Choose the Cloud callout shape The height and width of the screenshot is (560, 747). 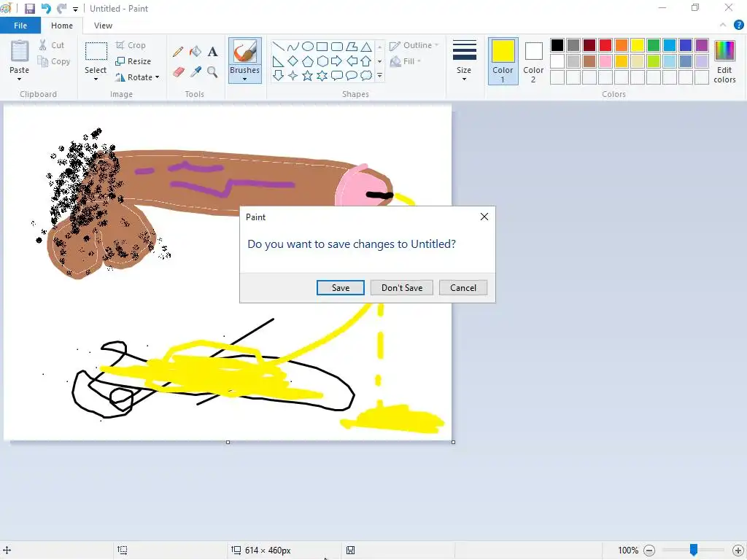point(366,75)
